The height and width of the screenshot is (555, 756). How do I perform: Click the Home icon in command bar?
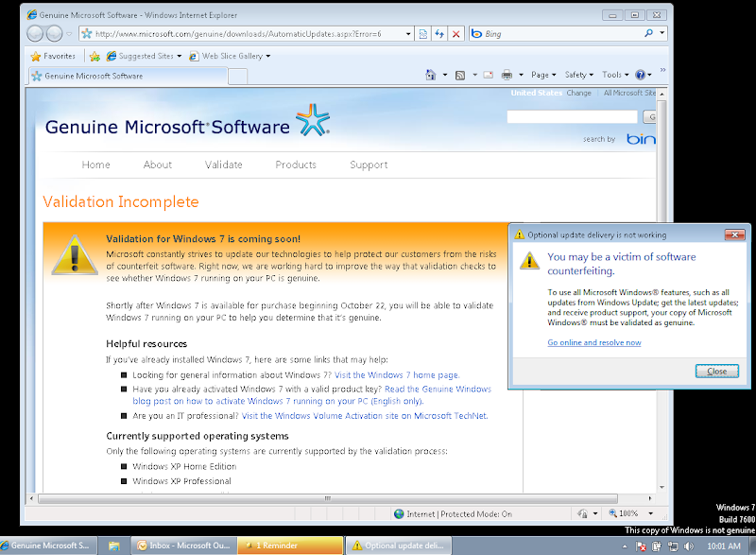[431, 75]
